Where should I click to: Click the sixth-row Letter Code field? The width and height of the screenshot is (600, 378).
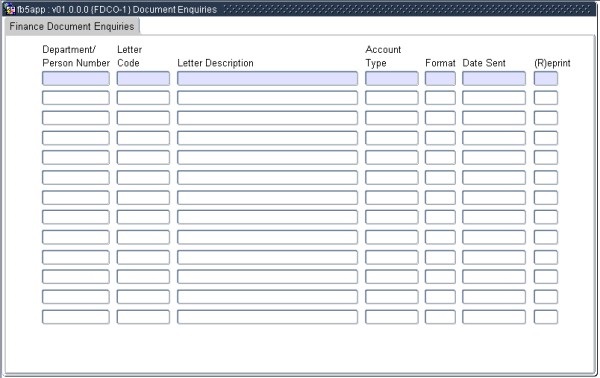click(x=143, y=178)
